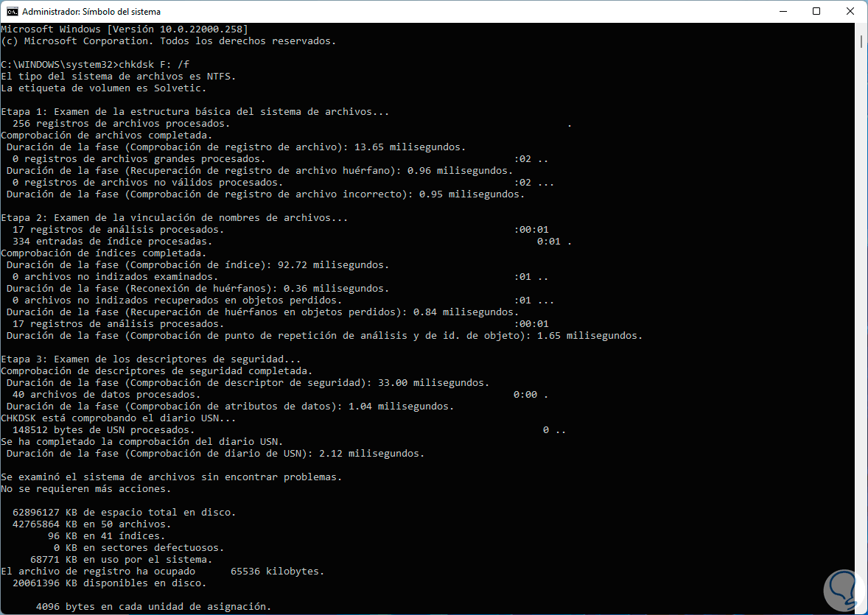The height and width of the screenshot is (615, 868).
Task: Click '0 registros de archivos grandes procesados.'
Action: pyautogui.click(x=139, y=159)
